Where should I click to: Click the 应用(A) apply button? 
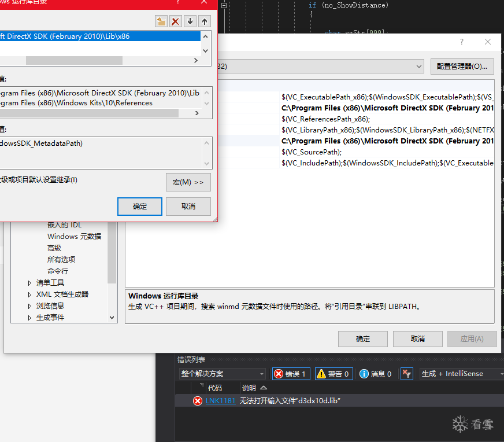point(472,339)
